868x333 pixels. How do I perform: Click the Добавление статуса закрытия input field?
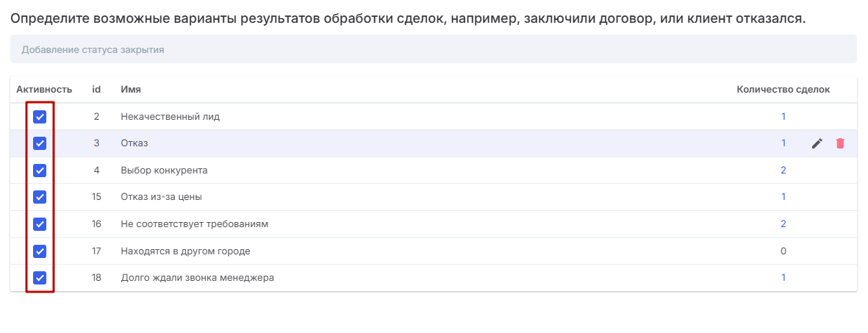click(x=433, y=50)
